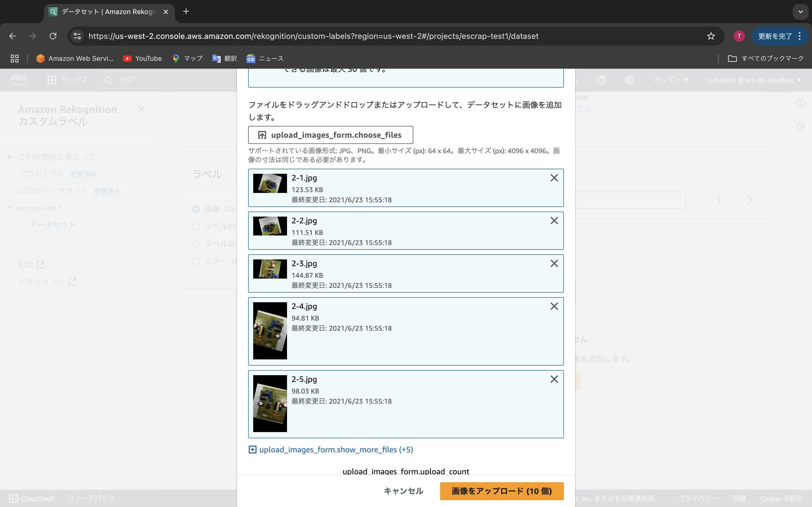The height and width of the screenshot is (507, 812).
Task: Remove 2-1.jpg from the upload list
Action: 554,178
